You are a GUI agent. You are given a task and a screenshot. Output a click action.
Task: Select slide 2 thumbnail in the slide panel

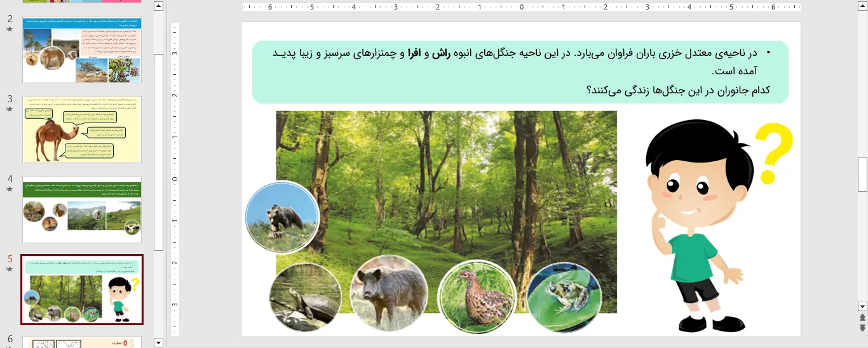[x=82, y=50]
